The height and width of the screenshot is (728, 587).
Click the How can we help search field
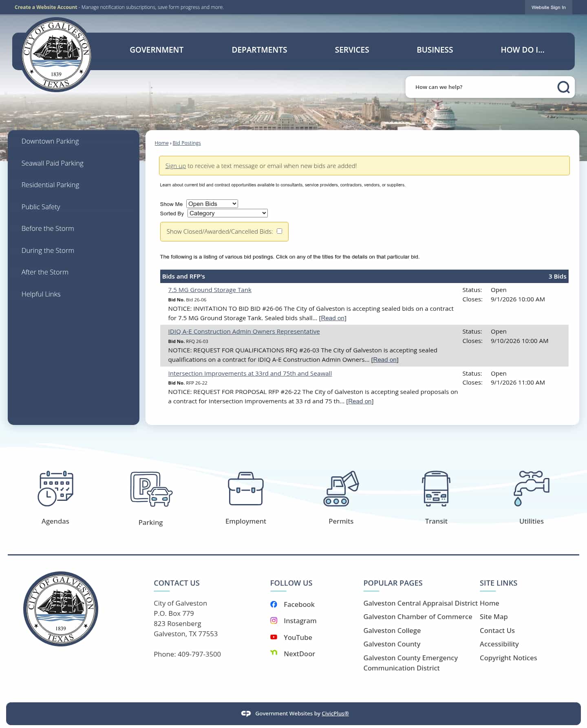click(481, 87)
